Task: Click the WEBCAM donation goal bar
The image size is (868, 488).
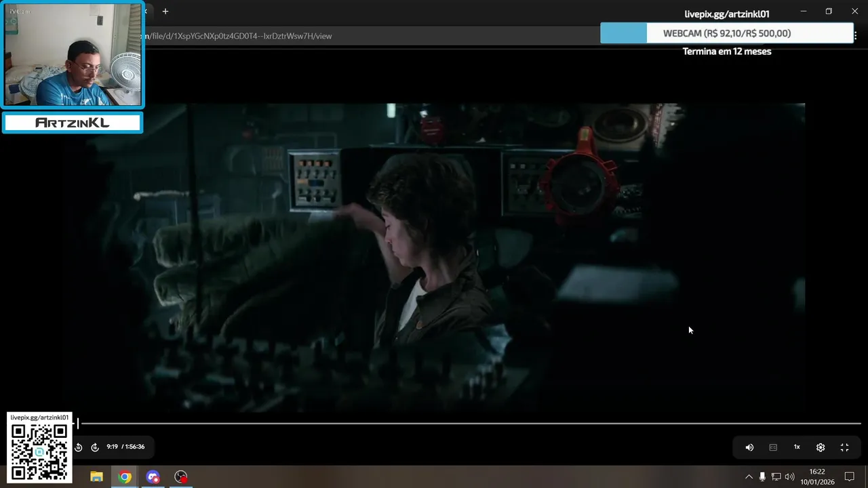Action: [727, 33]
